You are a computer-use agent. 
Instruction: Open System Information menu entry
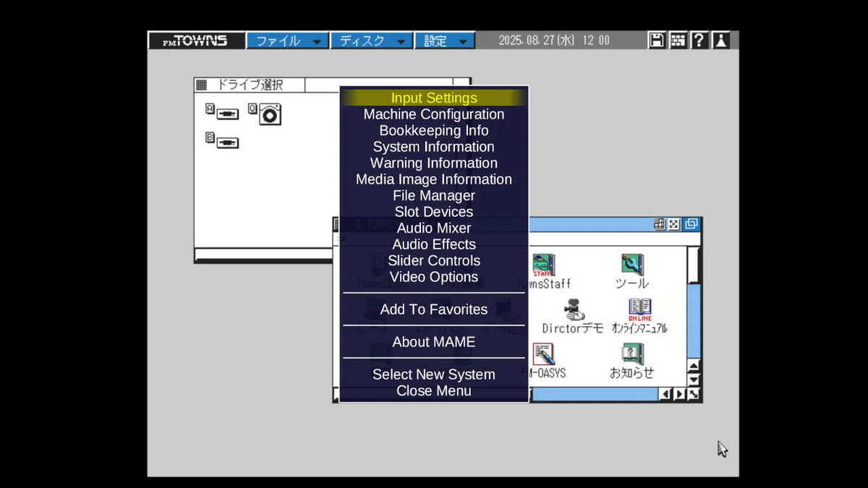[x=434, y=147]
